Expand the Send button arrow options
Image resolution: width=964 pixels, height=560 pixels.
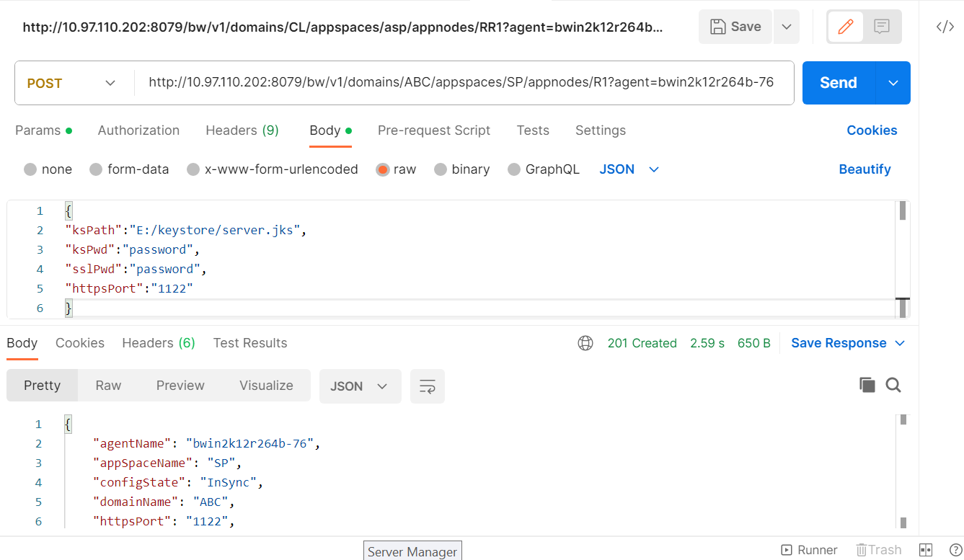pyautogui.click(x=893, y=83)
